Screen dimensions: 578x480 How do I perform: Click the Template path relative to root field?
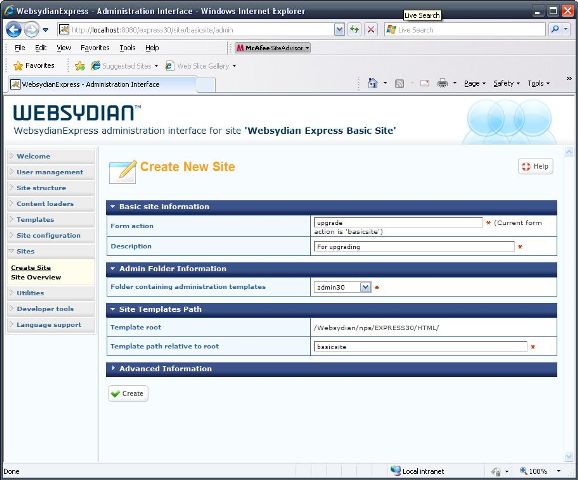click(x=421, y=347)
